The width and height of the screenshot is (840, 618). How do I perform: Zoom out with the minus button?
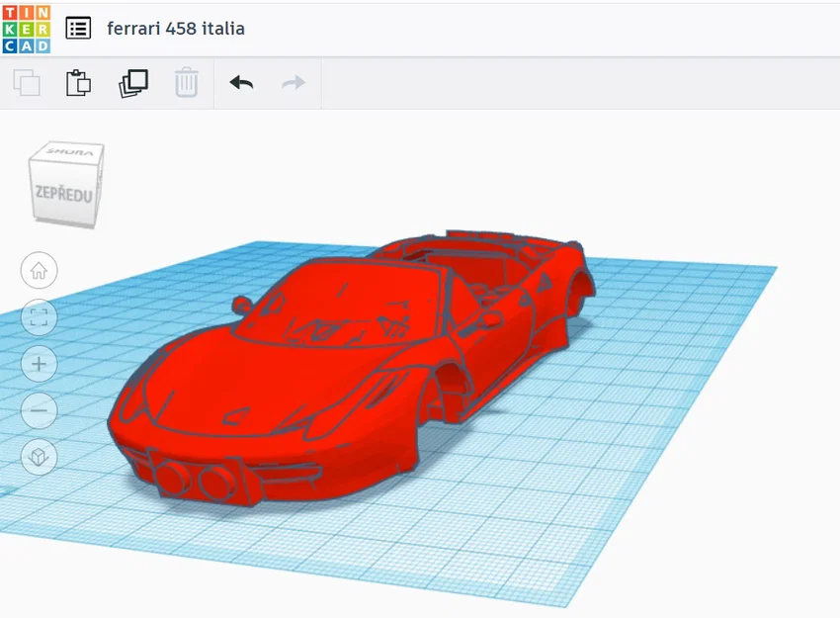pyautogui.click(x=39, y=410)
